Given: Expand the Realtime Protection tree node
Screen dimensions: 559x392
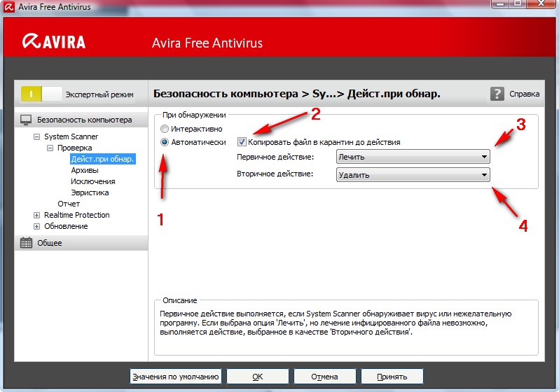Looking at the screenshot, I should click(36, 215).
